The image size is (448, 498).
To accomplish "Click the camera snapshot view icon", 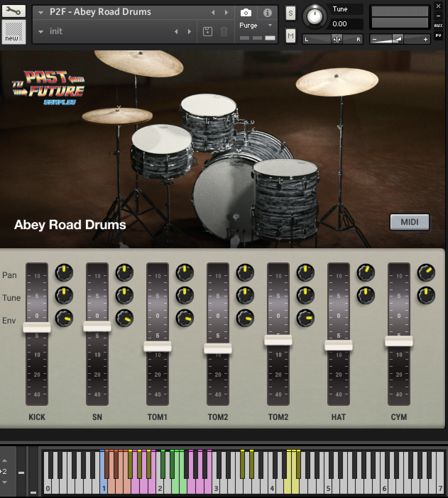I will [246, 13].
